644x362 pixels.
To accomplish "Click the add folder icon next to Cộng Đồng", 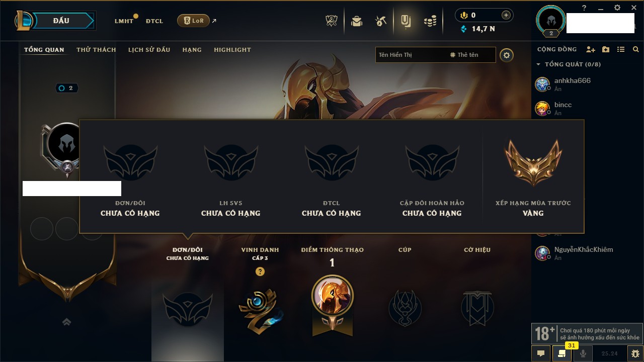I will (x=606, y=49).
